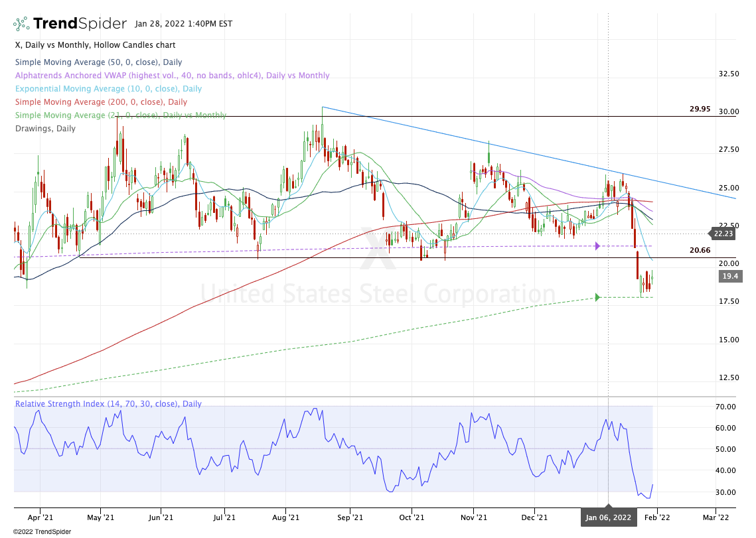Select the 19.4 current price tag
The width and height of the screenshot is (756, 538).
pos(729,276)
